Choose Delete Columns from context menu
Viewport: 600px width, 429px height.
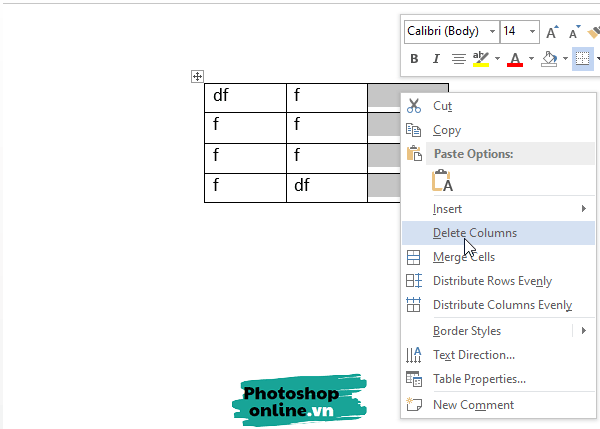tap(475, 233)
